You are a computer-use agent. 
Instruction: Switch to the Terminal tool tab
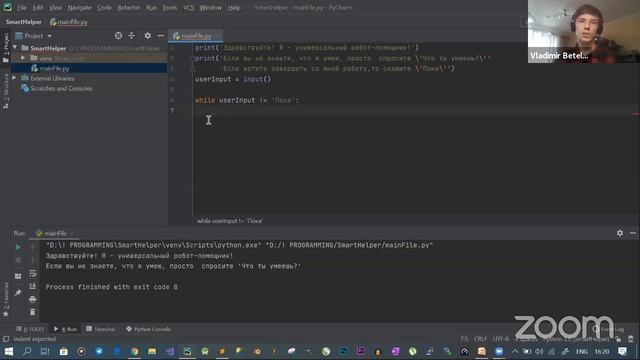pos(100,329)
